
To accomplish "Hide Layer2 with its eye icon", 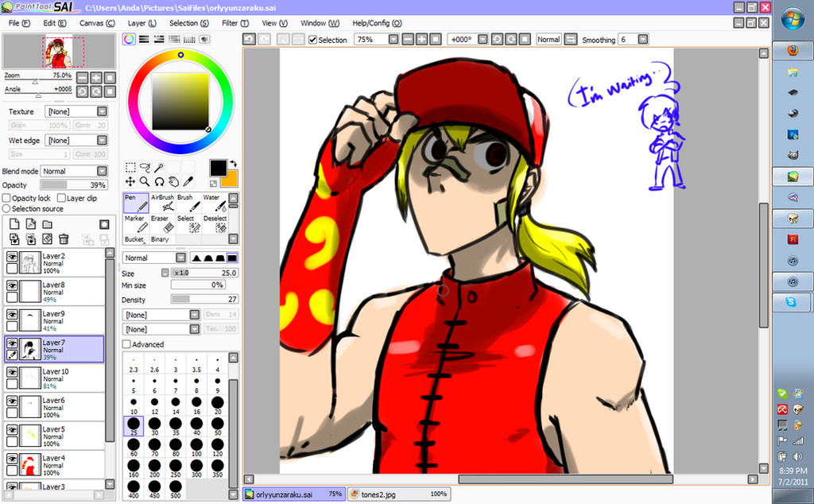I will (x=12, y=257).
